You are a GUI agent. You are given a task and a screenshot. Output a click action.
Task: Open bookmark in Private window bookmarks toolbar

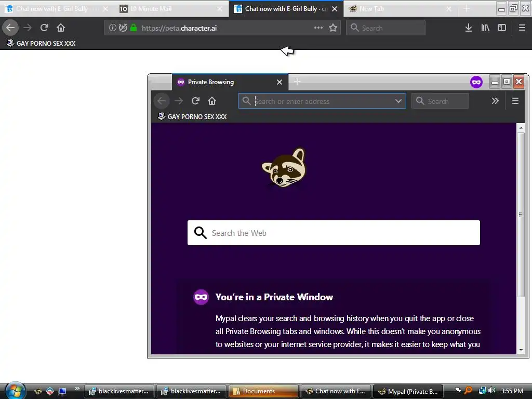coord(192,116)
